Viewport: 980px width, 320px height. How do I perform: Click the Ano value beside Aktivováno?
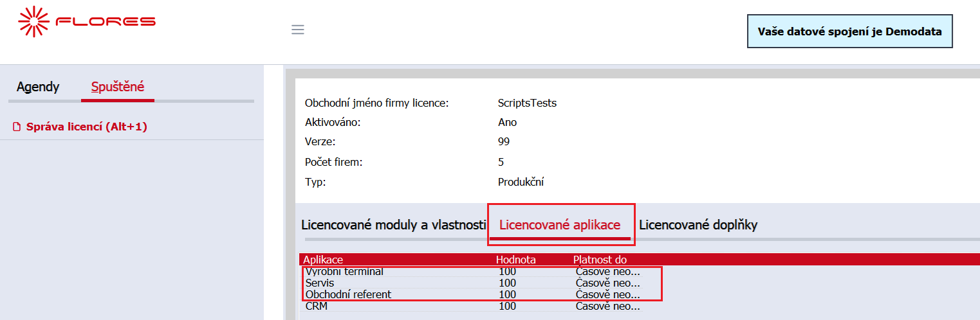pyautogui.click(x=507, y=122)
